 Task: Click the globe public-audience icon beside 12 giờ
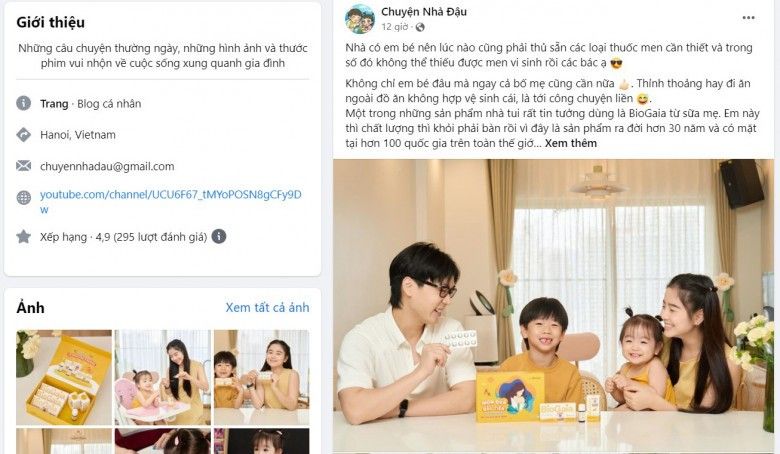click(x=420, y=27)
